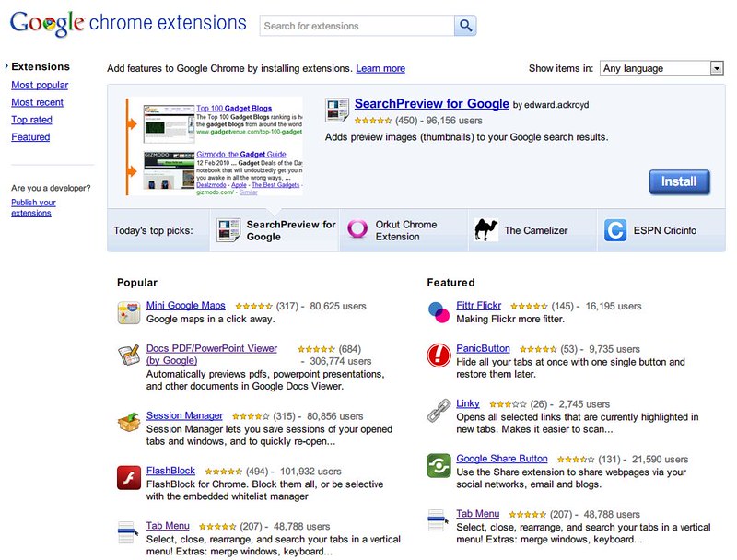Type in the Search for extensions field
737x560 pixels.
[x=357, y=26]
